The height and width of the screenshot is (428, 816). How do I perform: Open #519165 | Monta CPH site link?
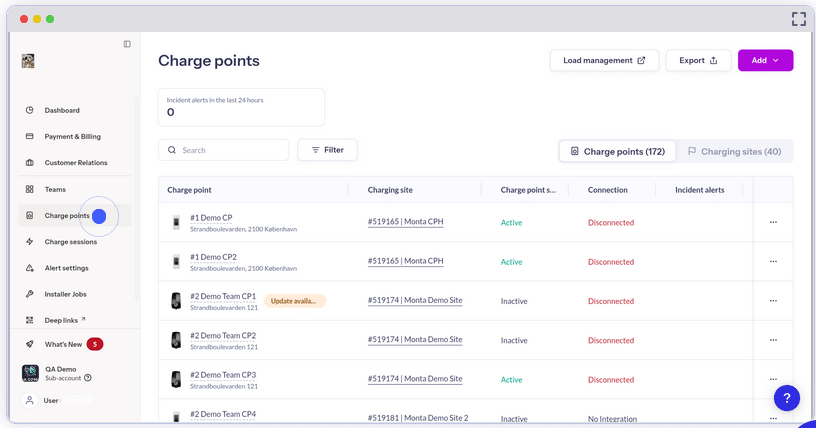point(405,222)
